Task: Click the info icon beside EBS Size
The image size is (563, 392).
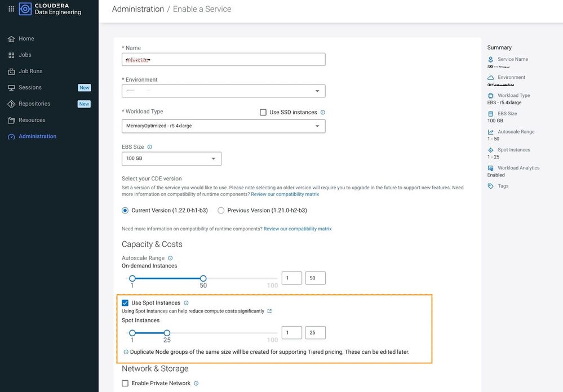Action: (149, 147)
